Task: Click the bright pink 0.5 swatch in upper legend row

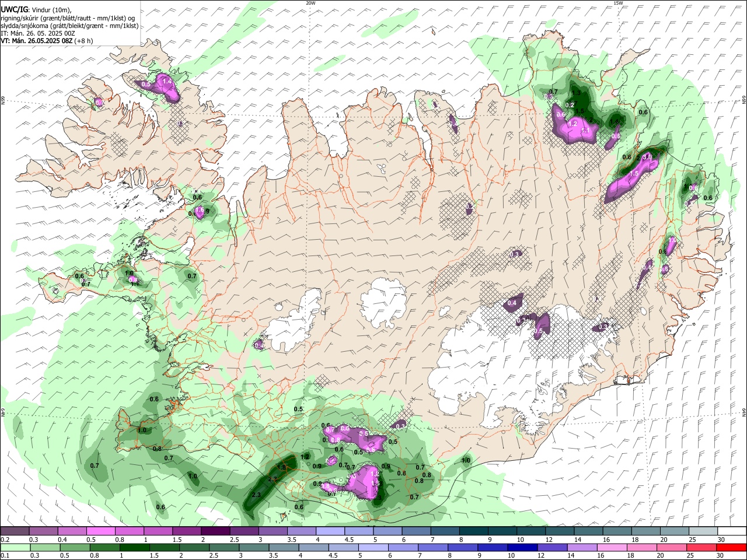Action: pos(100,531)
